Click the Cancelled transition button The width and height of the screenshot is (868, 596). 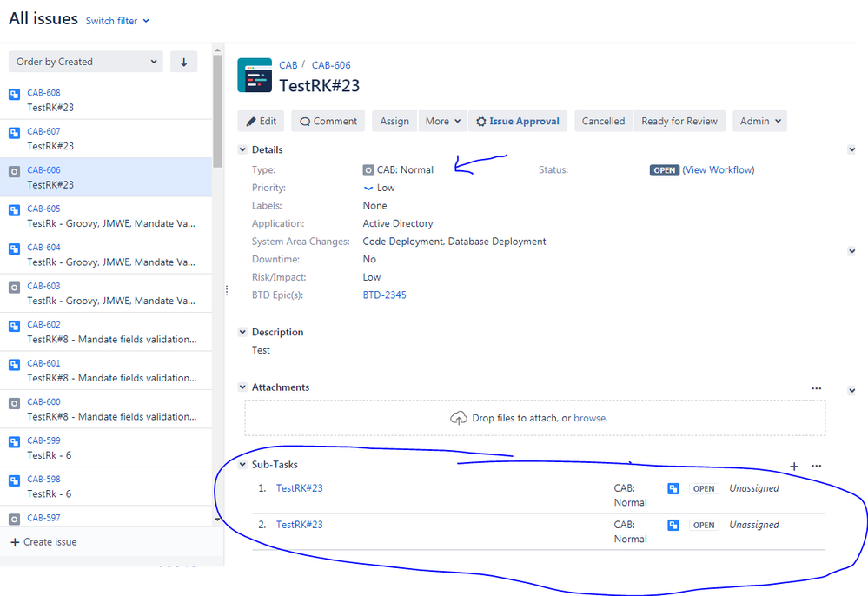coord(603,121)
